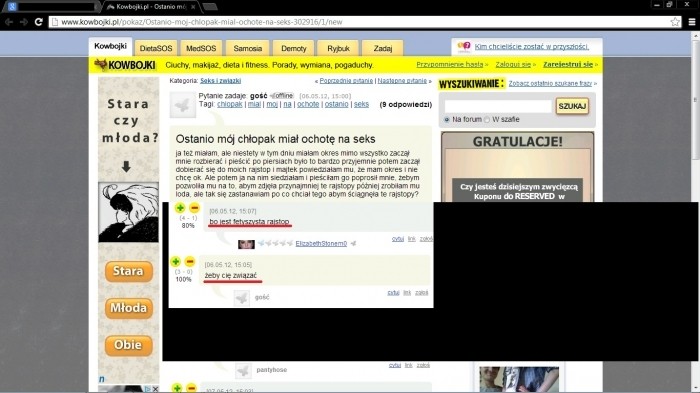700x393 pixels.
Task: Click the orange 'Młoda' ad button
Action: click(129, 308)
